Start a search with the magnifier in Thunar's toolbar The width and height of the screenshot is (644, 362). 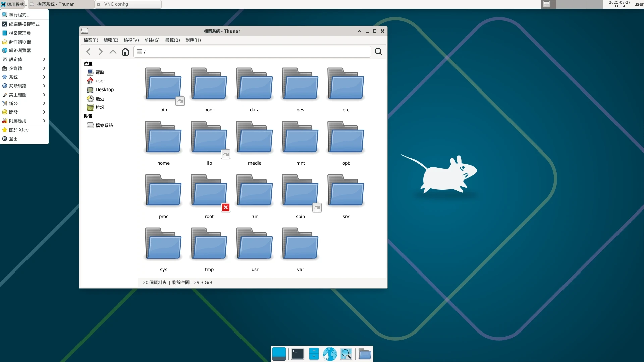pos(378,52)
